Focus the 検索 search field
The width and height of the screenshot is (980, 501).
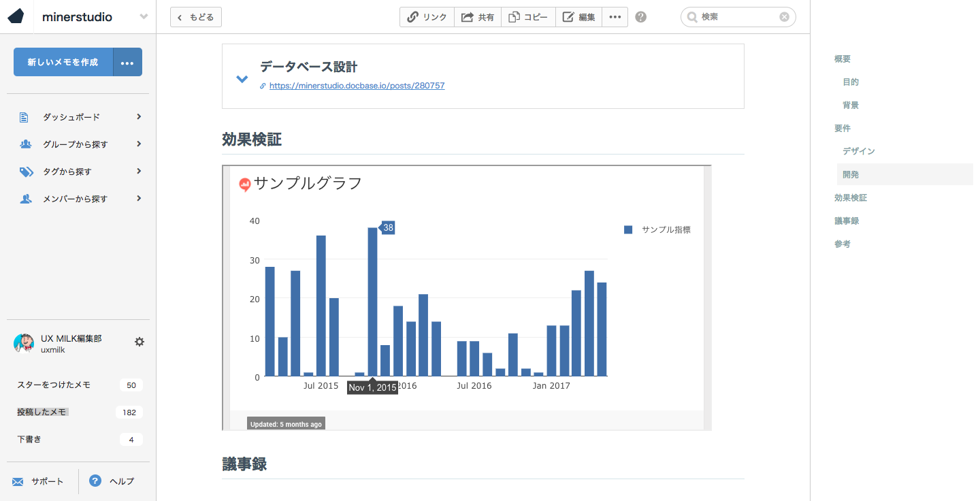coord(738,17)
